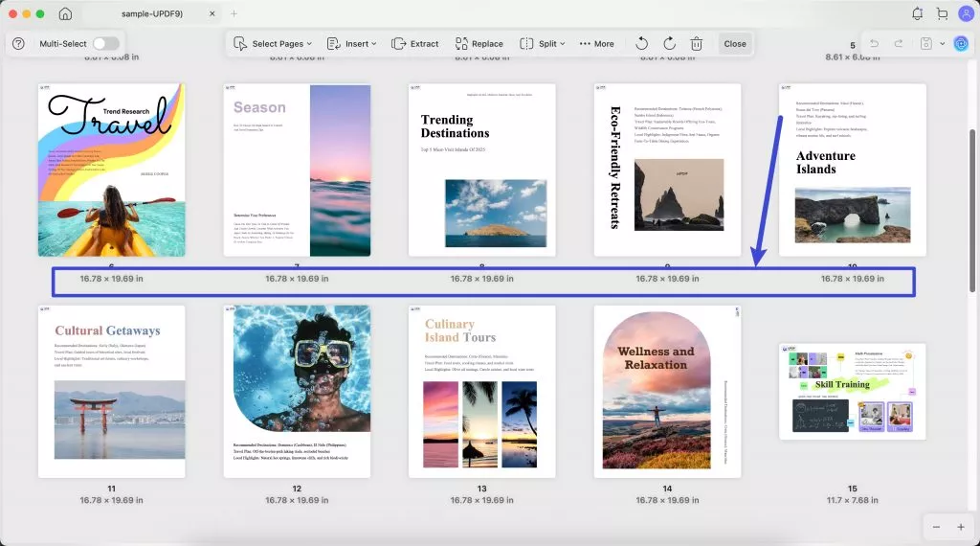Click the undo arrow icon
The height and width of the screenshot is (546, 980).
[x=875, y=44]
